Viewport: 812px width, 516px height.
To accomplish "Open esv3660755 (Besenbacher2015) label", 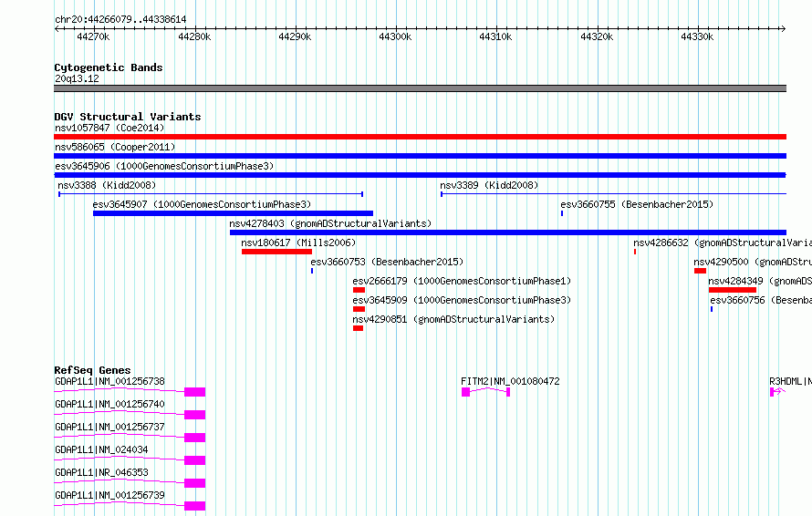I will 637,204.
